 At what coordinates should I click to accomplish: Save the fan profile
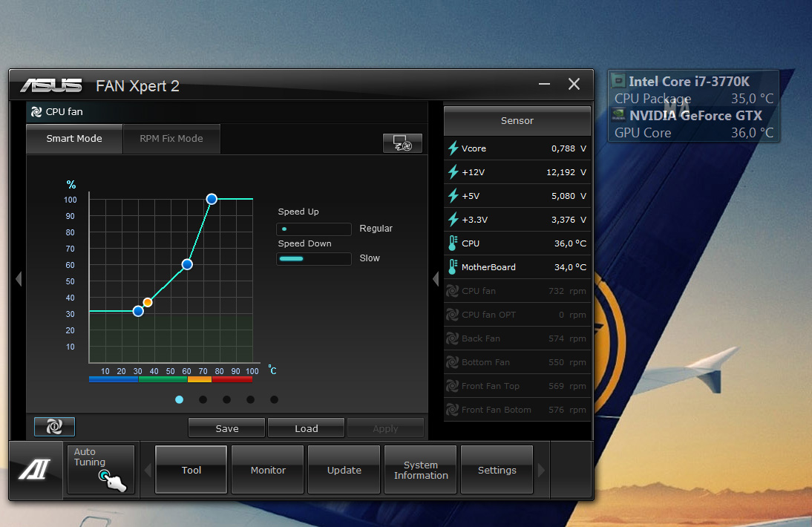(227, 428)
